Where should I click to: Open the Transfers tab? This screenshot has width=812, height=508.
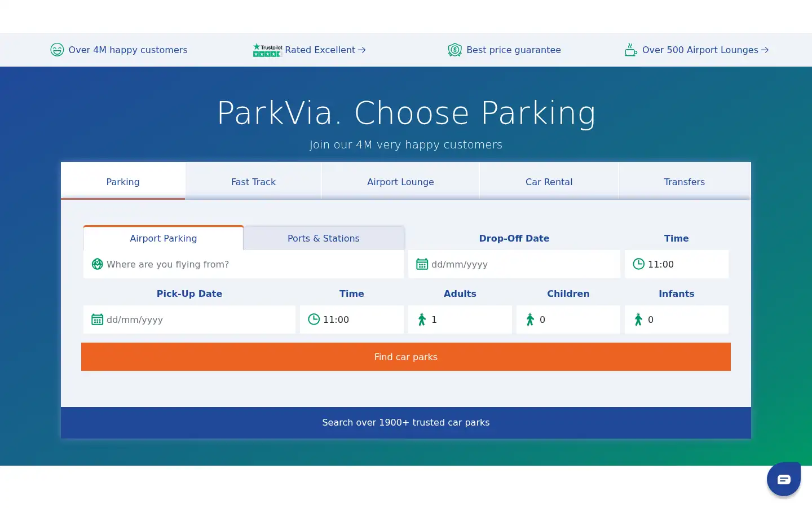(x=685, y=181)
